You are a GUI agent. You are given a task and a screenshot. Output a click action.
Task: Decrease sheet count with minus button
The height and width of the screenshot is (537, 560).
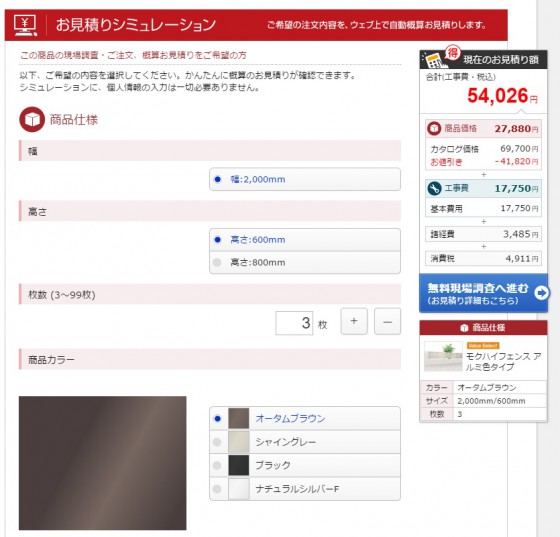point(387,321)
